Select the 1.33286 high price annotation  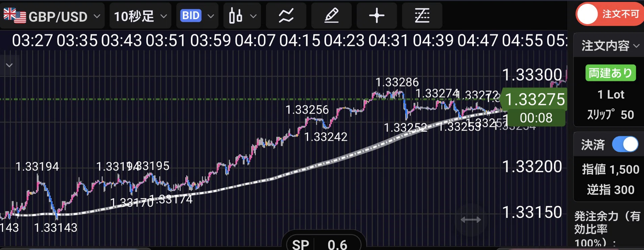397,82
